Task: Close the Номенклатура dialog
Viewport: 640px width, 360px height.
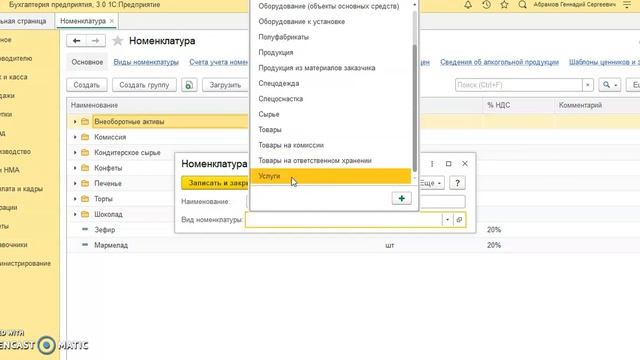Action: (465, 164)
